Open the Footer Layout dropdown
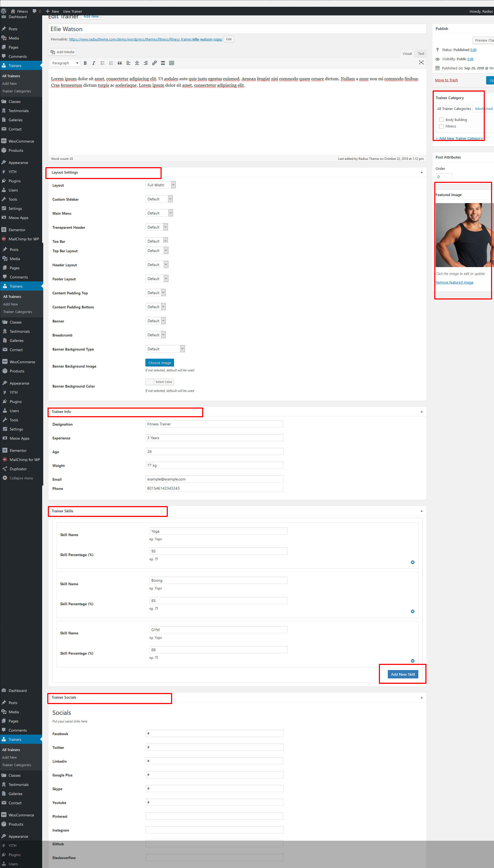Image resolution: width=494 pixels, height=868 pixels. (x=157, y=279)
